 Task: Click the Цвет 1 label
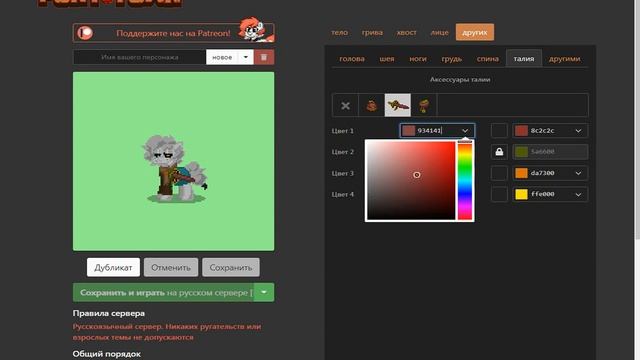[x=342, y=131]
